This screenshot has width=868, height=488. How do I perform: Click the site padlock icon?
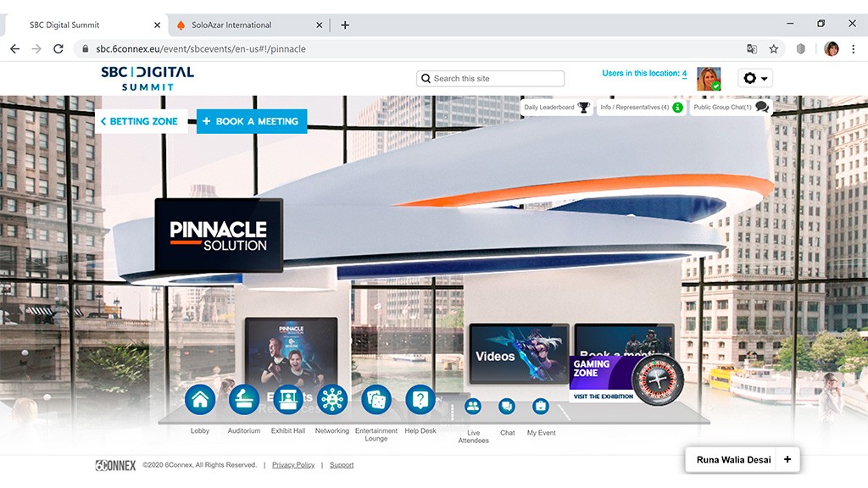(x=85, y=48)
